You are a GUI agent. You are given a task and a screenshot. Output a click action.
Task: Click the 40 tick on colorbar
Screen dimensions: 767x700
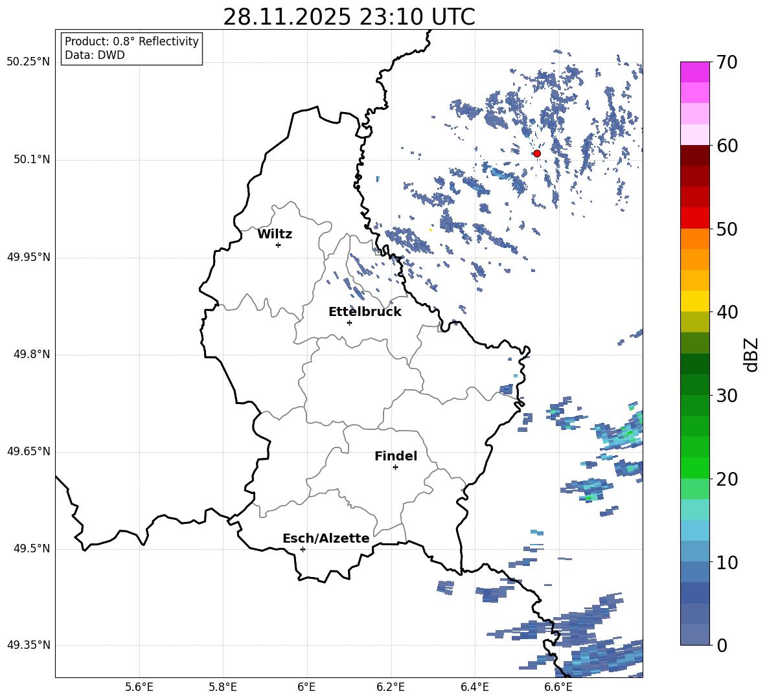point(727,312)
